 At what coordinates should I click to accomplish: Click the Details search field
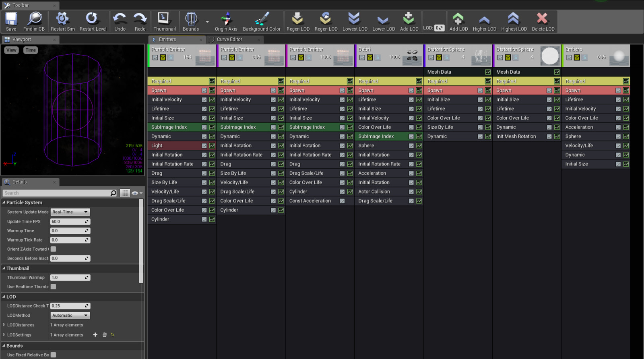pyautogui.click(x=56, y=193)
